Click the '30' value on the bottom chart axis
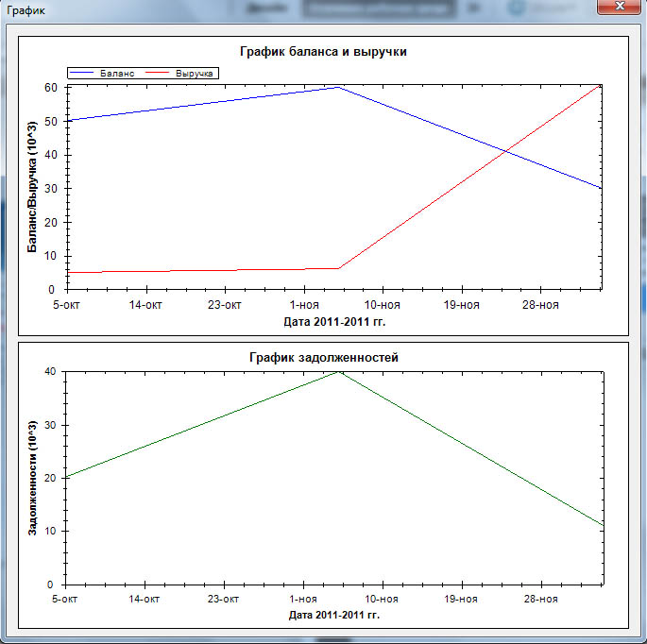This screenshot has width=647, height=644. (x=50, y=425)
